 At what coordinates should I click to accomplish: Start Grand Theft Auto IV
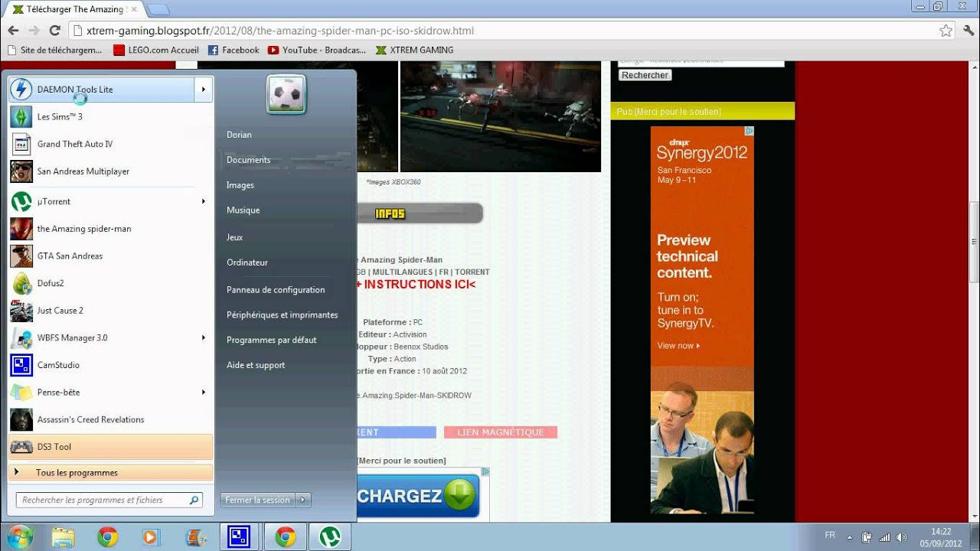coord(110,144)
